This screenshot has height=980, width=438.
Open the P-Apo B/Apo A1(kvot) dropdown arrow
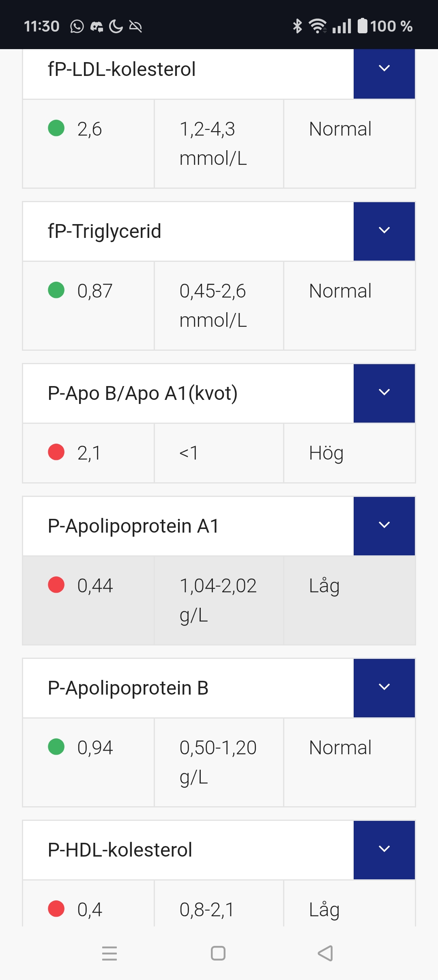coord(384,393)
